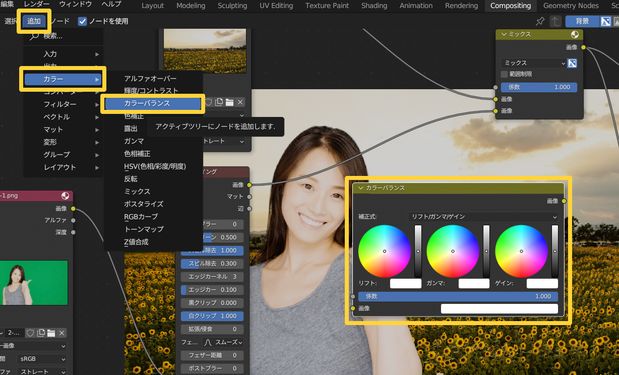Unlink image with X in -1.png node
Viewport: 619px width, 375px height.
pyautogui.click(x=62, y=333)
